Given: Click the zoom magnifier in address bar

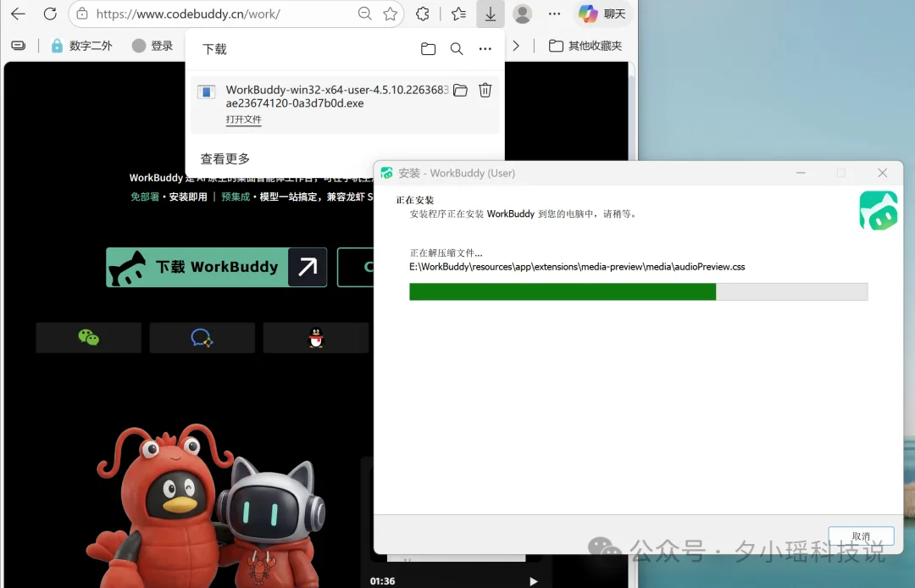Looking at the screenshot, I should [x=364, y=14].
